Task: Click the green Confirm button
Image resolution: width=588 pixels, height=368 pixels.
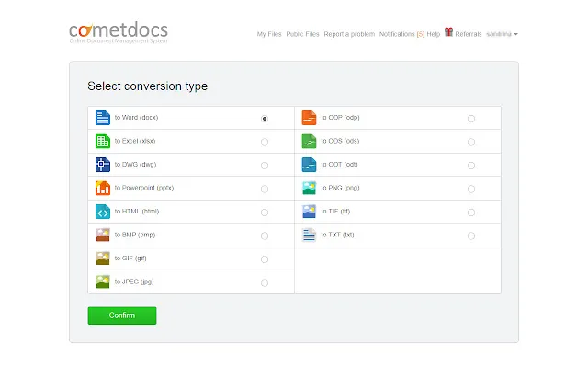Action: coord(122,316)
